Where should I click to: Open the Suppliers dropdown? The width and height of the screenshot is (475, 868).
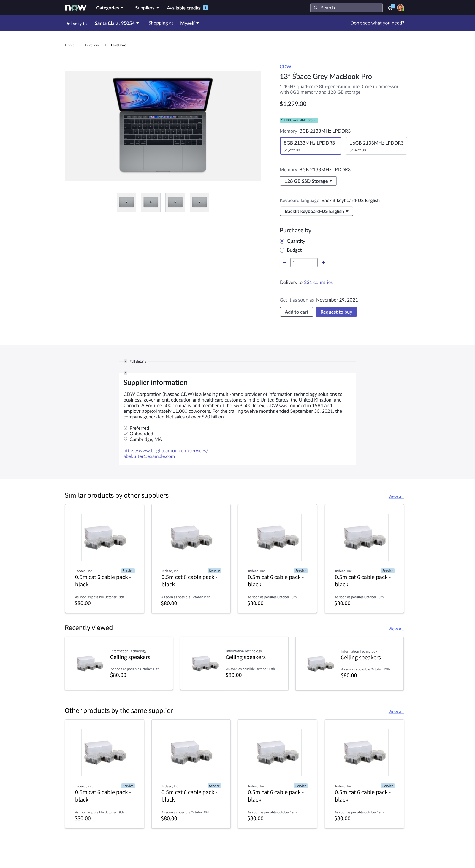coord(147,8)
